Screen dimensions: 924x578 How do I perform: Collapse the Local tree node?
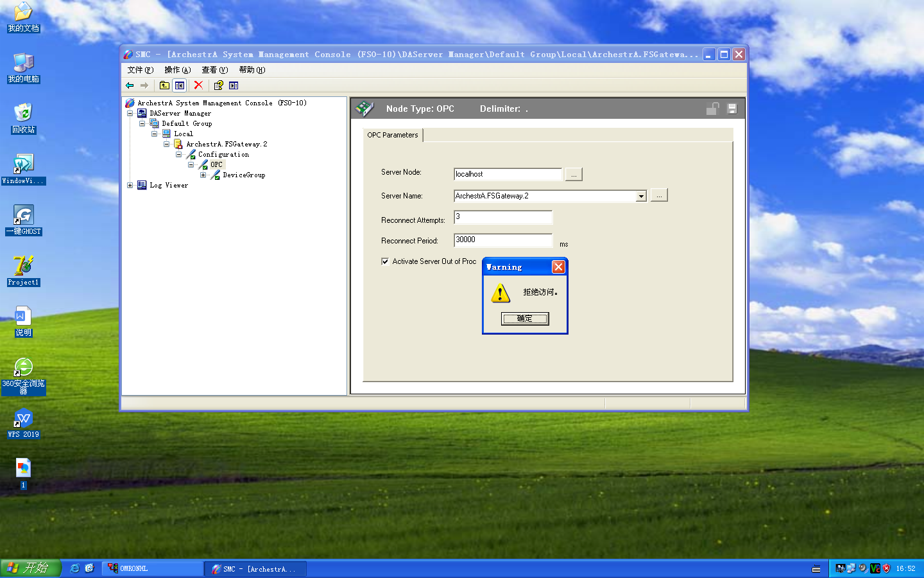pyautogui.click(x=155, y=134)
